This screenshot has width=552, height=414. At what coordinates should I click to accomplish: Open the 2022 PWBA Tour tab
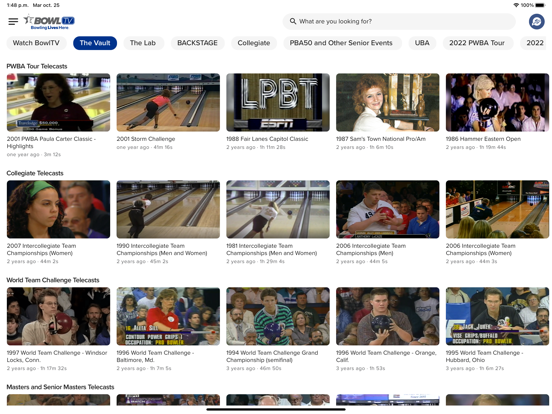point(477,43)
